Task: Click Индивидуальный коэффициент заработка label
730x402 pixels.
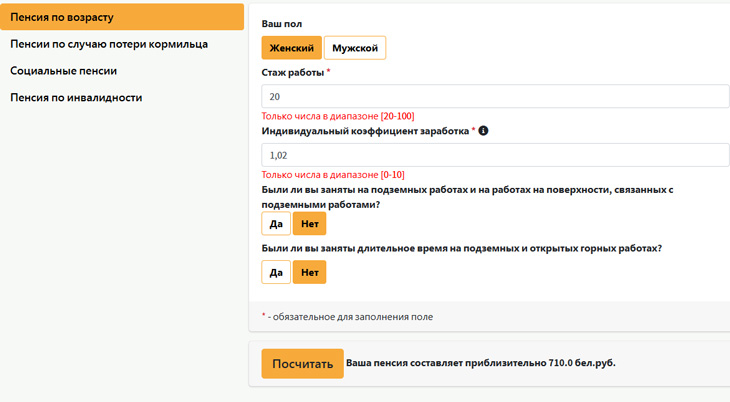Action: [365, 131]
